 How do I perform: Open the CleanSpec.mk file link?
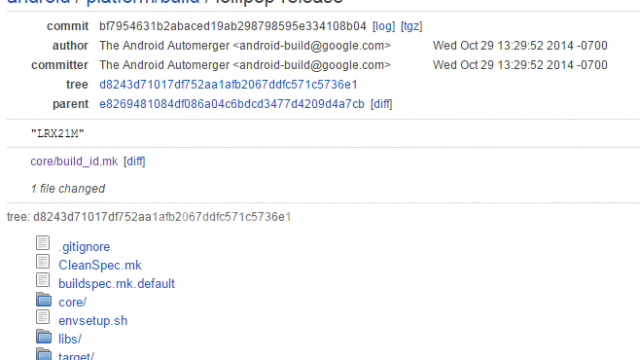(100, 265)
